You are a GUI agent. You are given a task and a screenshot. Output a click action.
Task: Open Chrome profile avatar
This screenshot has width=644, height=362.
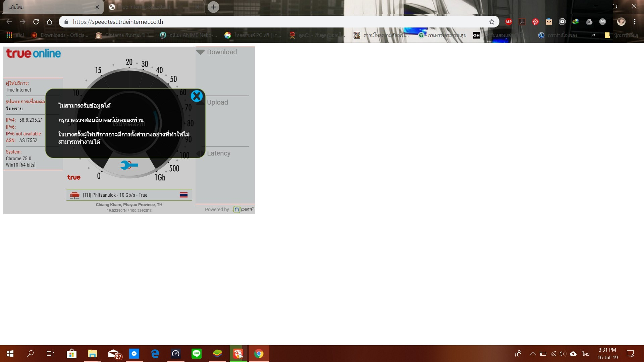621,22
